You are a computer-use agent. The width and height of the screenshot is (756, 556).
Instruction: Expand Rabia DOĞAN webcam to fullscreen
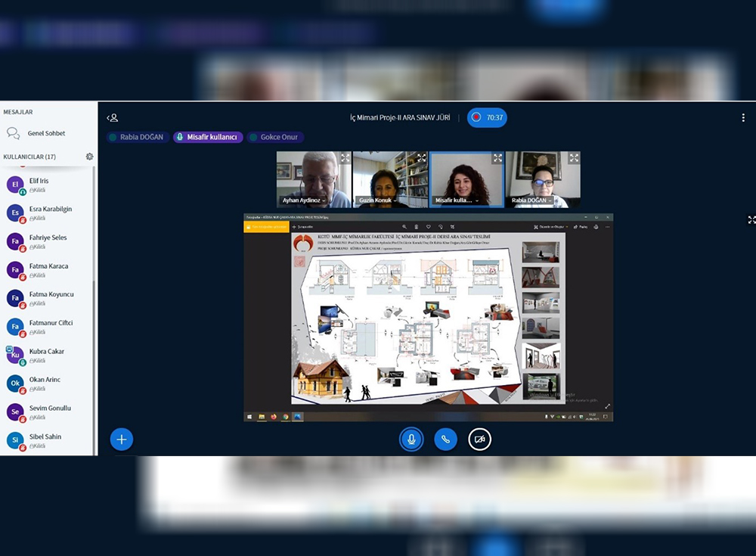574,159
